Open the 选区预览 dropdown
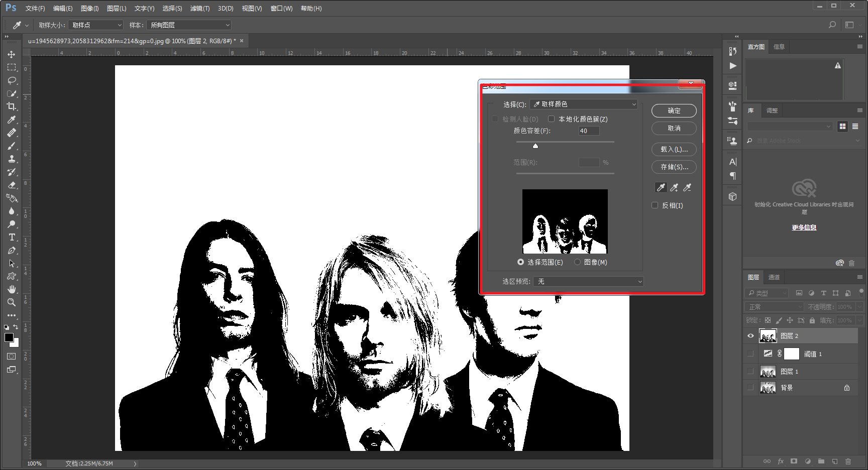The height and width of the screenshot is (470, 868). pos(588,282)
